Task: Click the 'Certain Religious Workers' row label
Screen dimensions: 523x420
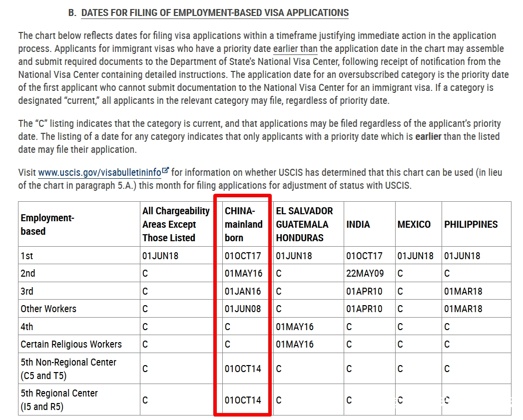Action: (71, 344)
